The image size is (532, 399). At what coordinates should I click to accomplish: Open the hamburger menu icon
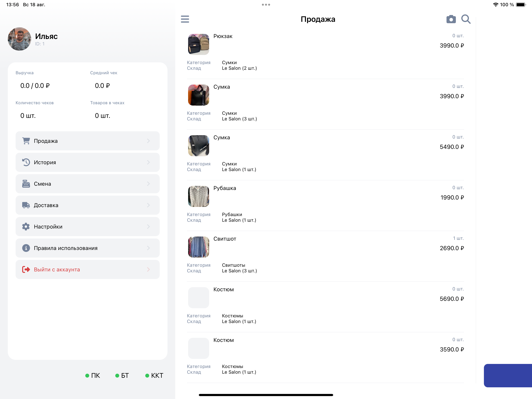(x=185, y=19)
